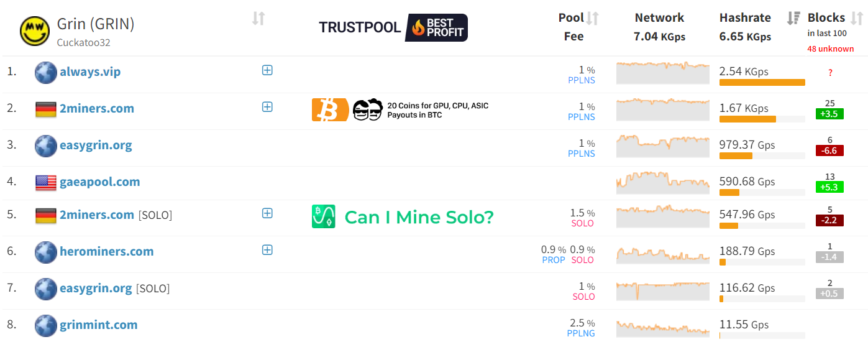Click the USA flag next to gaeapool.com
The image size is (868, 347).
46,182
